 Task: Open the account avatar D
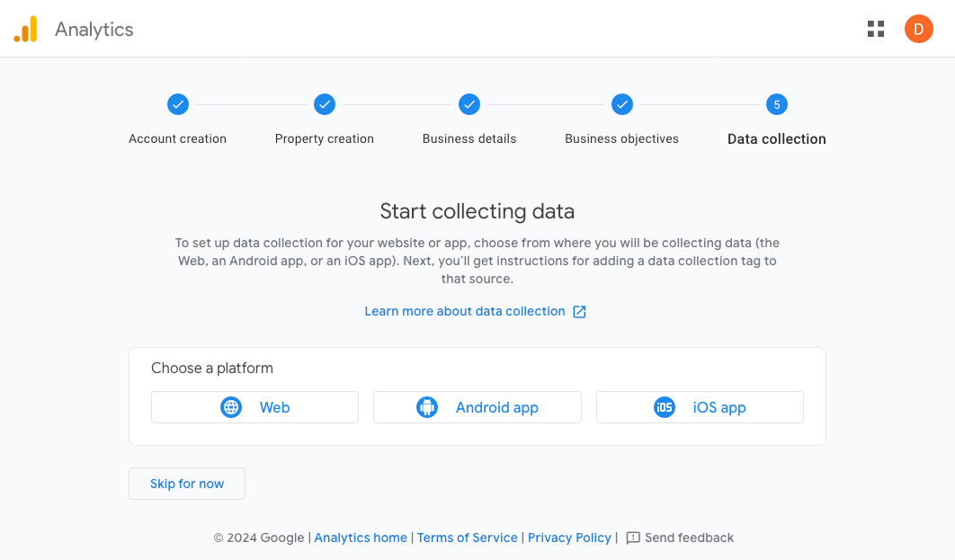[918, 29]
